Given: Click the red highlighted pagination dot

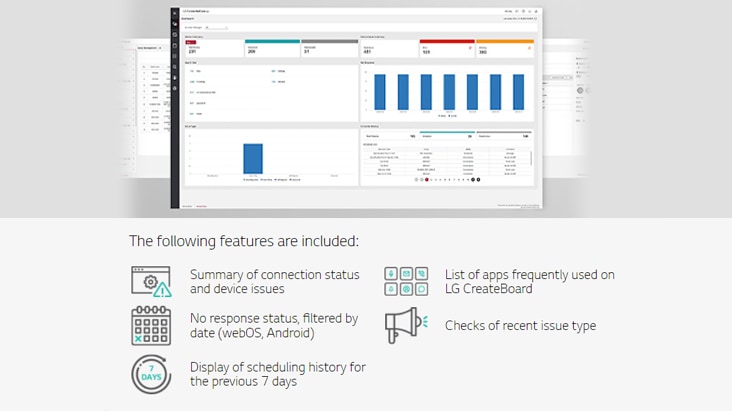Looking at the screenshot, I should pyautogui.click(x=427, y=180).
